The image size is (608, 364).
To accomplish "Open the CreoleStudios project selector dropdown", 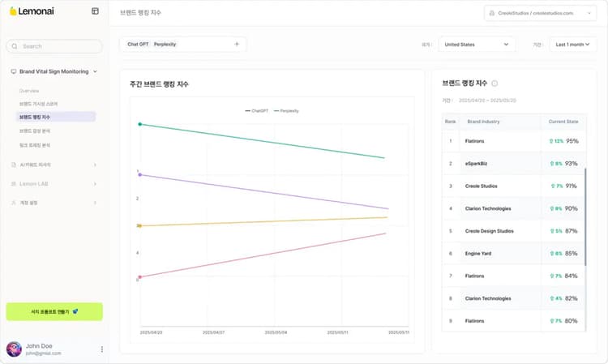I will (539, 13).
